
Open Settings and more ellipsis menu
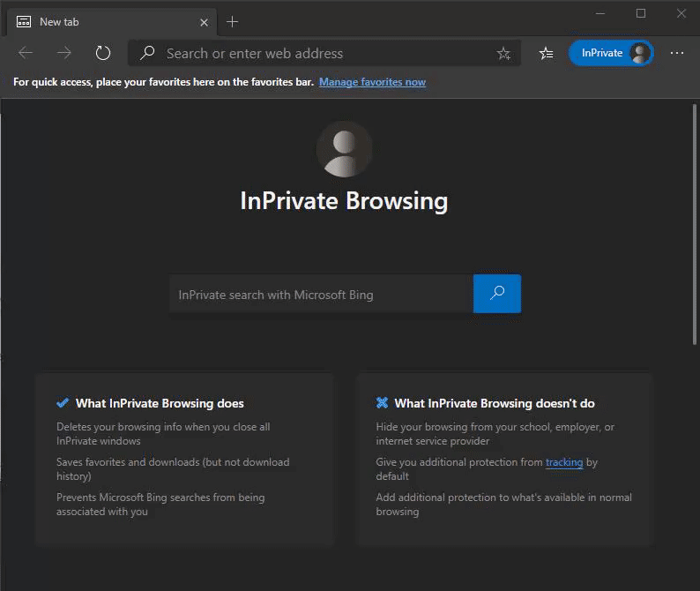[677, 53]
